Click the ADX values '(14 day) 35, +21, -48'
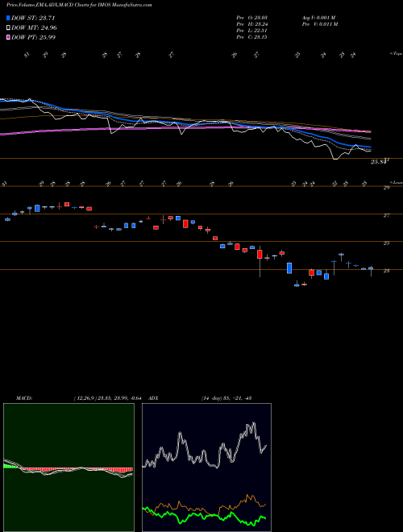 click(x=226, y=398)
